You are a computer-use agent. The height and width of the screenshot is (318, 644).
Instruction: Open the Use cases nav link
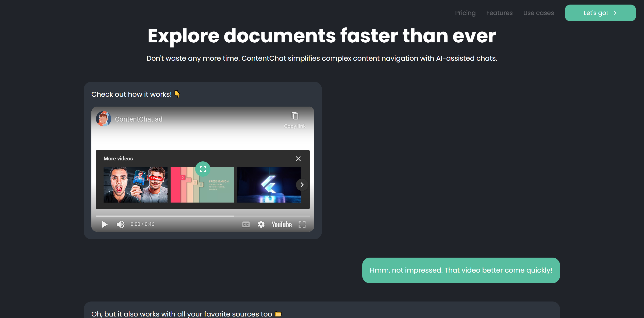[x=538, y=13]
